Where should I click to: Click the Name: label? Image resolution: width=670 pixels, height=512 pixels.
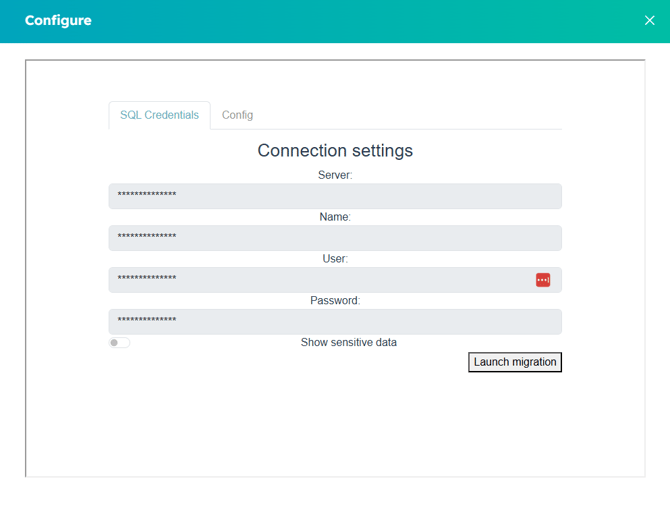pyautogui.click(x=335, y=217)
